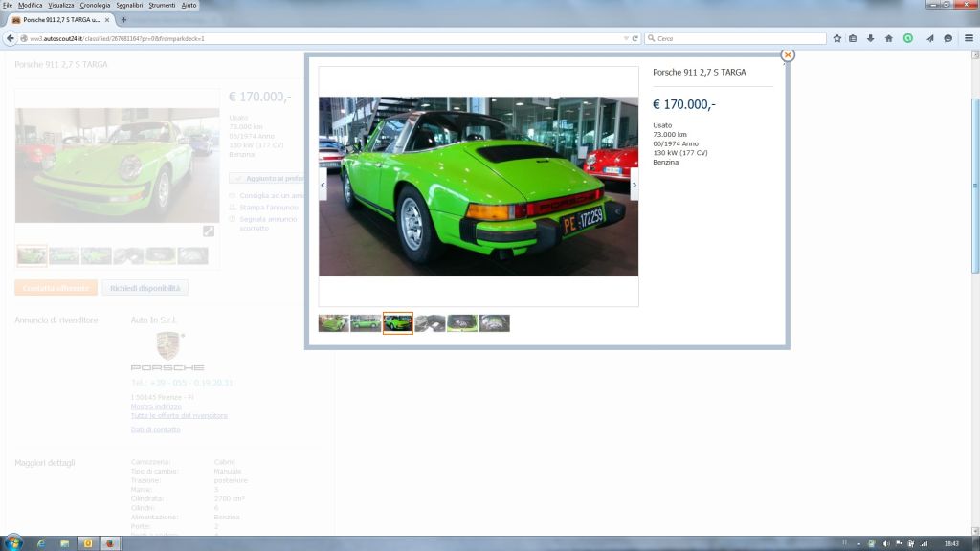
Task: Open URL history dropdown arrow
Action: pos(626,38)
